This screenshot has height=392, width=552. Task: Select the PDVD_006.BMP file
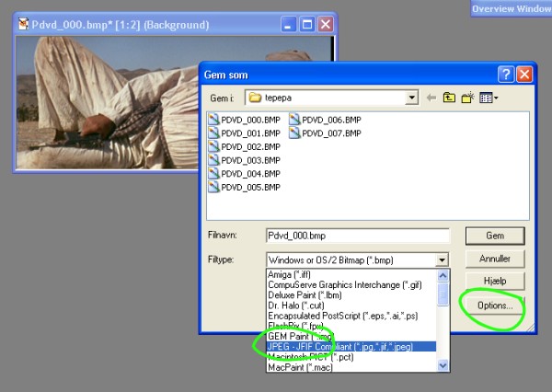(x=324, y=119)
